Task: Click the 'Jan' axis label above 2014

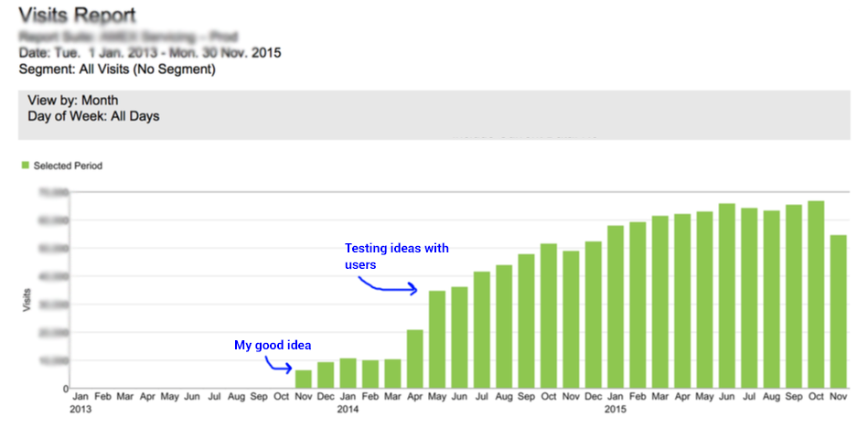Action: 348,396
